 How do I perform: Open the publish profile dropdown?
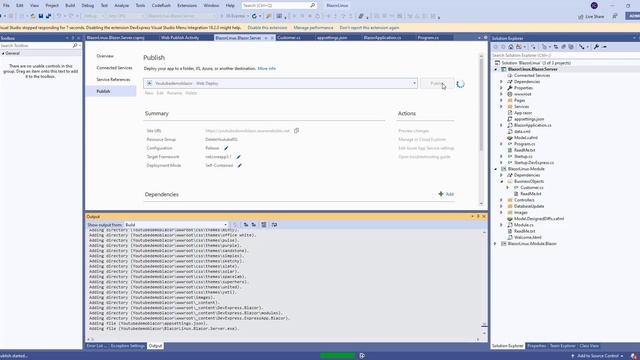click(x=414, y=83)
